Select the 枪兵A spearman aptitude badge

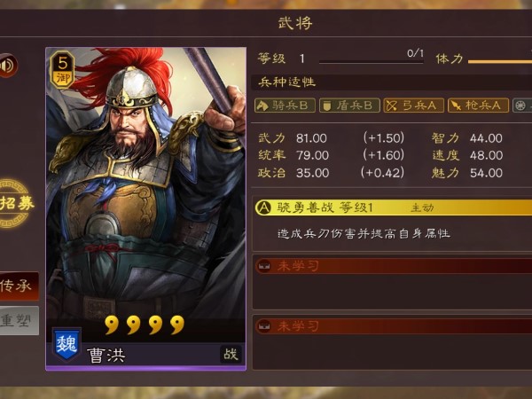tap(478, 106)
